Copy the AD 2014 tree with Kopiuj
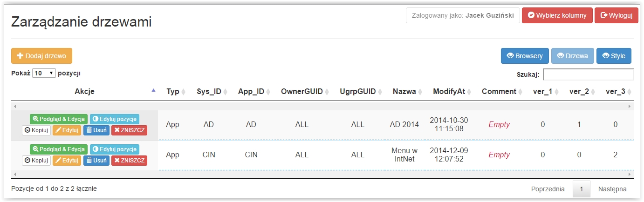Screen dimensions: 644x202 point(36,130)
